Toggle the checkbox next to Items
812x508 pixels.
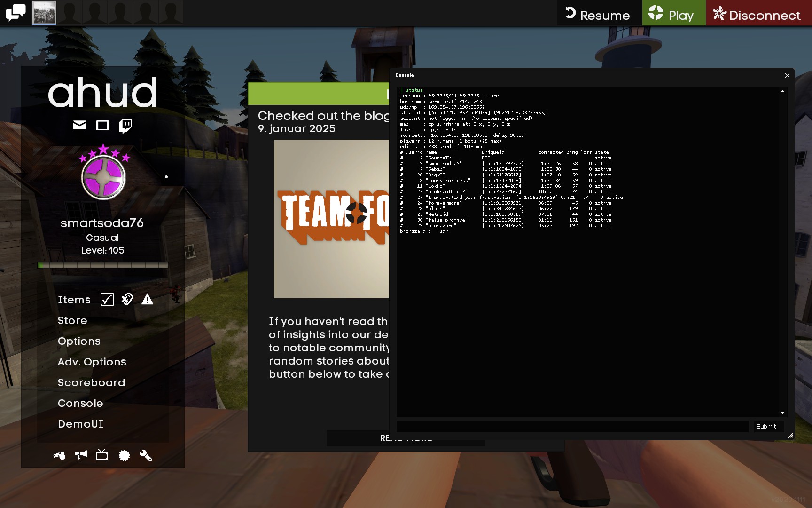pos(107,300)
